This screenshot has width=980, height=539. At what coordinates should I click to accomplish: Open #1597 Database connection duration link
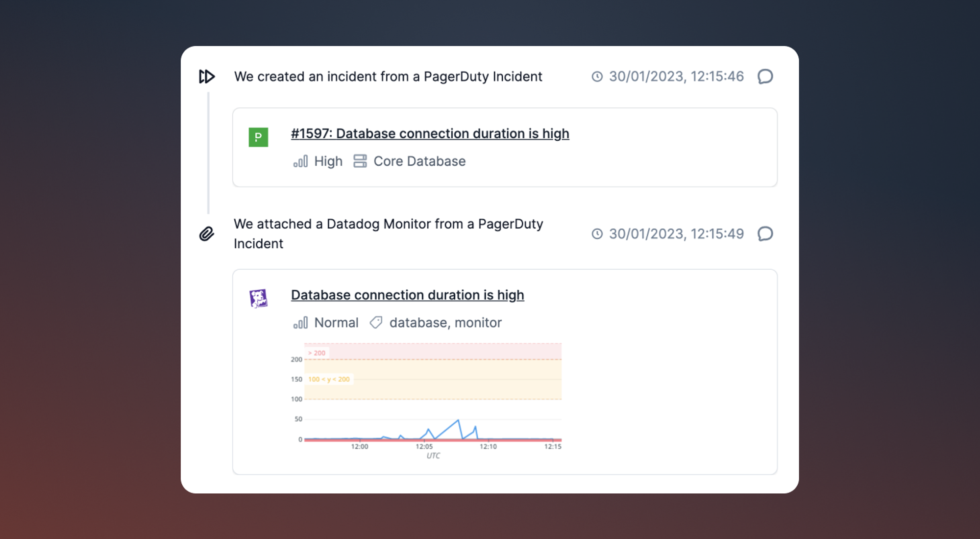430,134
